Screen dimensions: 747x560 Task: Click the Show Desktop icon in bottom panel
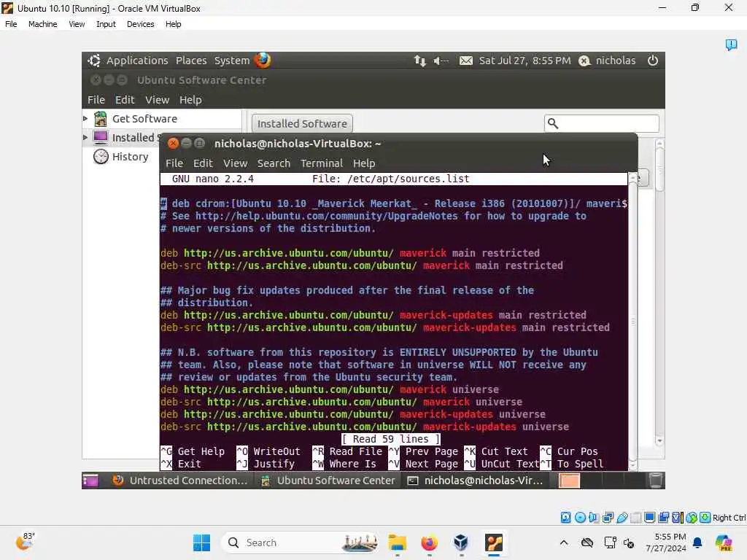click(x=90, y=481)
